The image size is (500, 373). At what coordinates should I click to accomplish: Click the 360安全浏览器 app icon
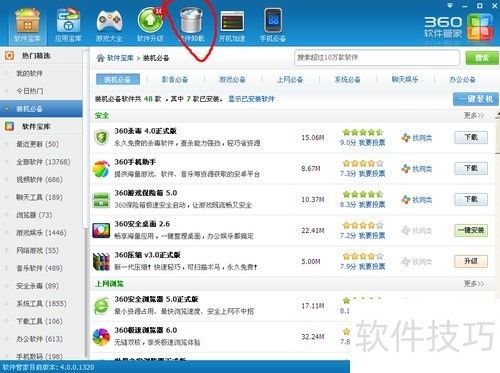[101, 306]
